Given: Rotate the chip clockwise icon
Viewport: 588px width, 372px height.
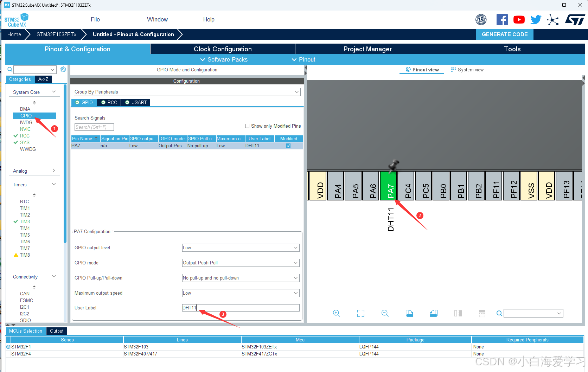Looking at the screenshot, I should coord(409,313).
